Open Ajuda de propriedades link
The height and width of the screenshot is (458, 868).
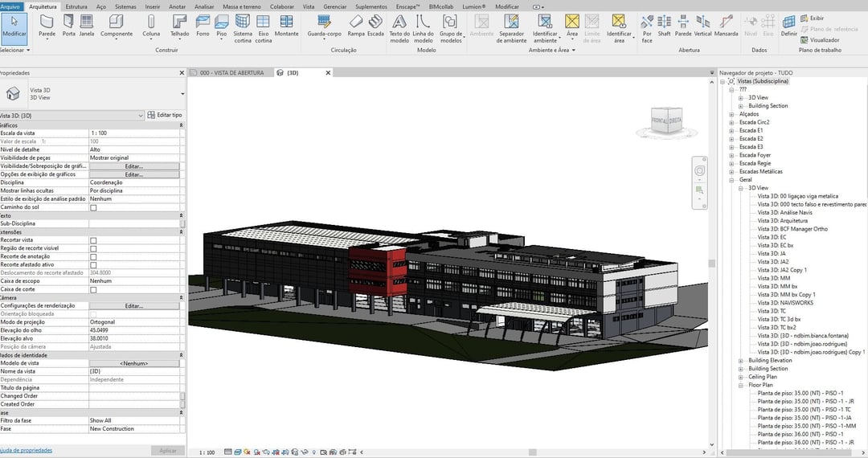[26, 450]
